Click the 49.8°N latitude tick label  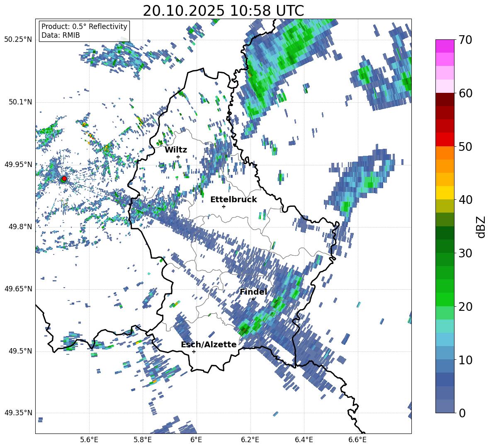(20, 227)
